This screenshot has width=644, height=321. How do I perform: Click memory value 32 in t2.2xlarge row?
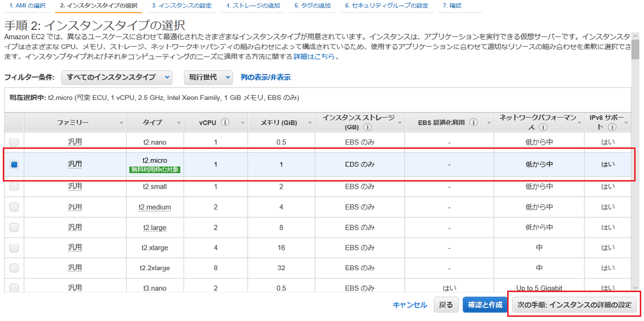(x=281, y=268)
